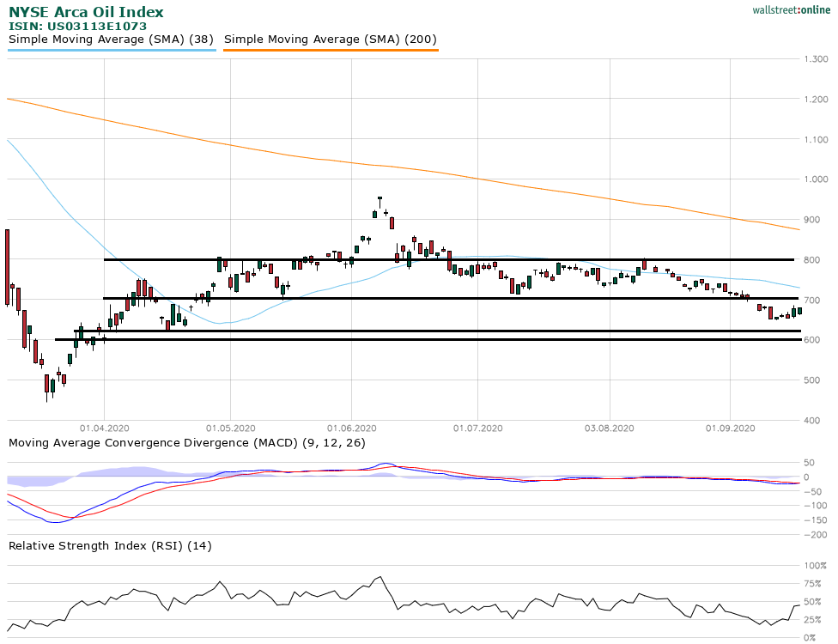Click the 01.04.2020 date label
The image size is (838, 644).
click(104, 428)
